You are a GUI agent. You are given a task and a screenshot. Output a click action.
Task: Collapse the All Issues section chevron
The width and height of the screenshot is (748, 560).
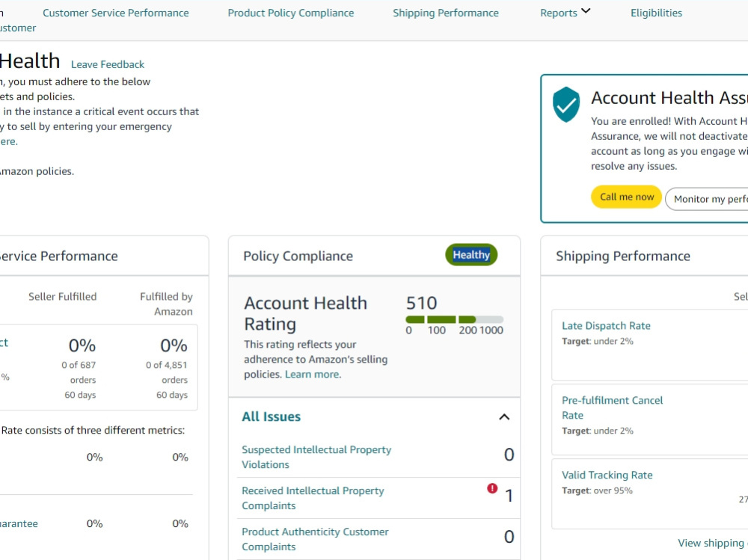pyautogui.click(x=504, y=417)
